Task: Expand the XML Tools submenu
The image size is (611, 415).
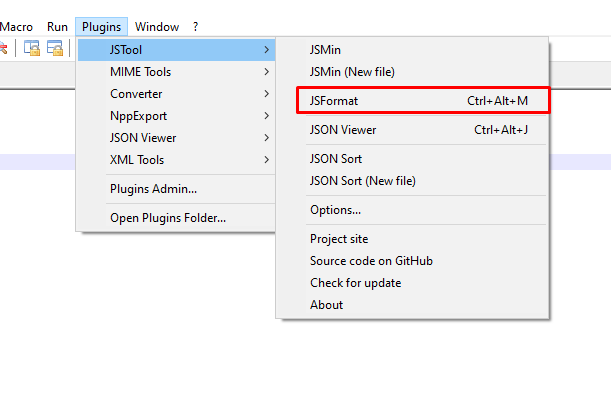Action: 177,160
